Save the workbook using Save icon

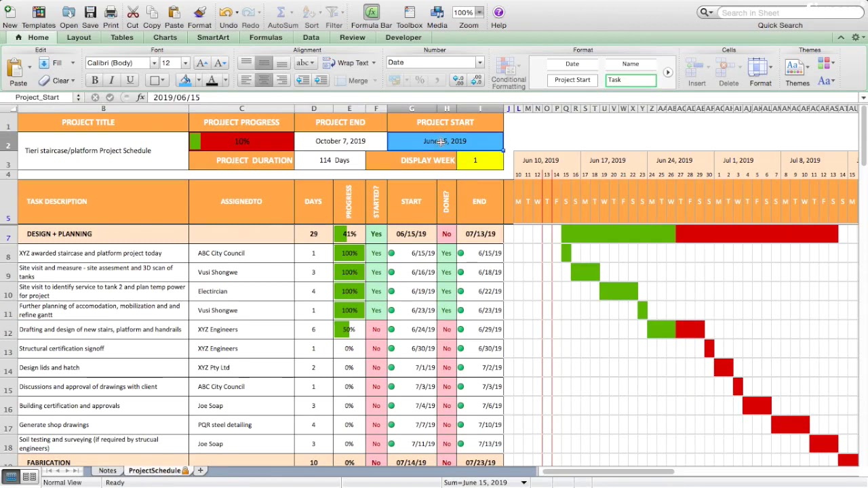point(90,12)
